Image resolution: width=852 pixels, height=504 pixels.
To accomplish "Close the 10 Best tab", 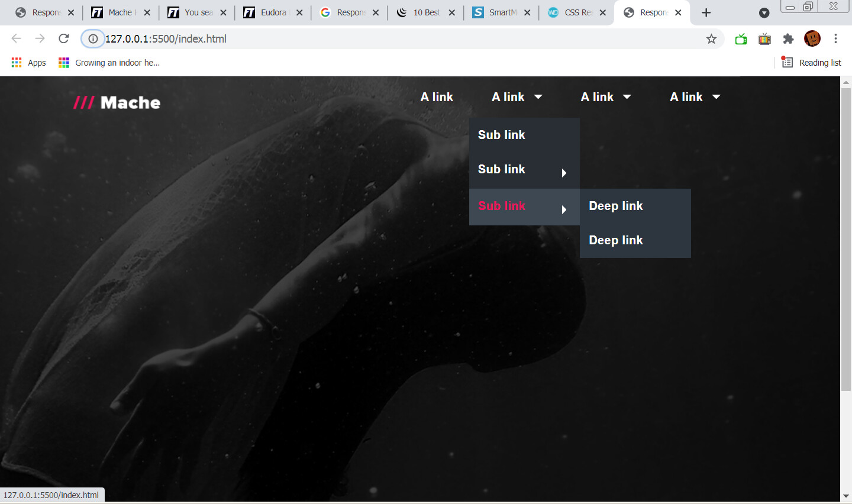I will tap(452, 12).
